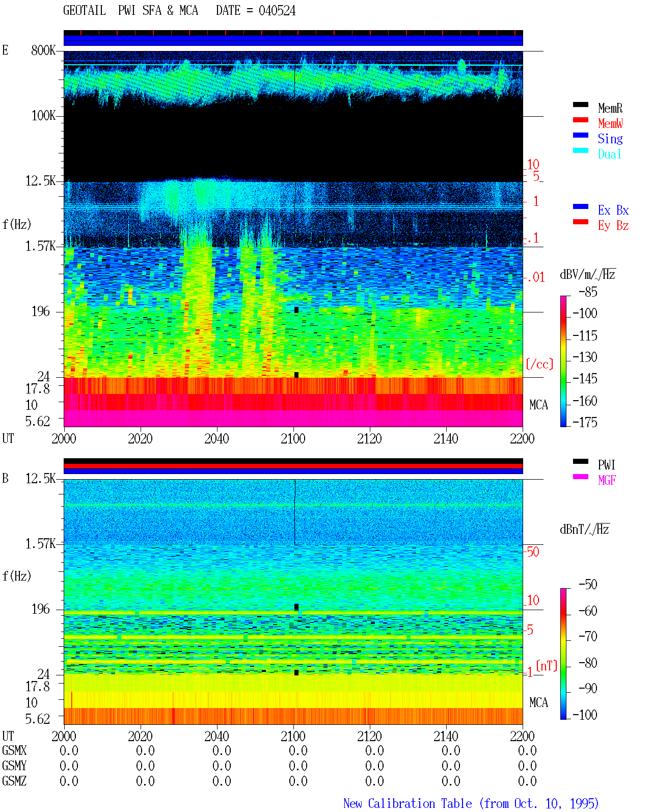Click the red status bar above B panel

[293, 466]
